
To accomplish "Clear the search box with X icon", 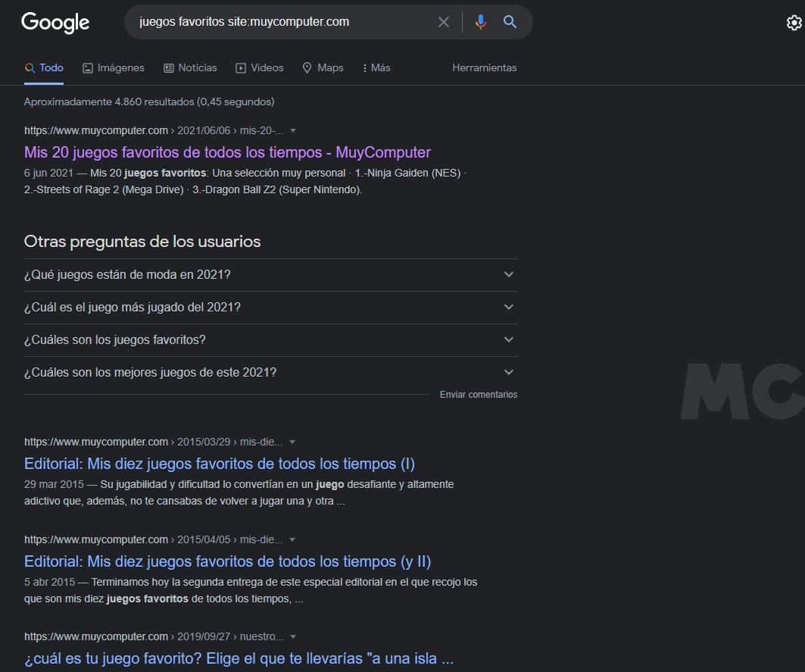I will [444, 22].
